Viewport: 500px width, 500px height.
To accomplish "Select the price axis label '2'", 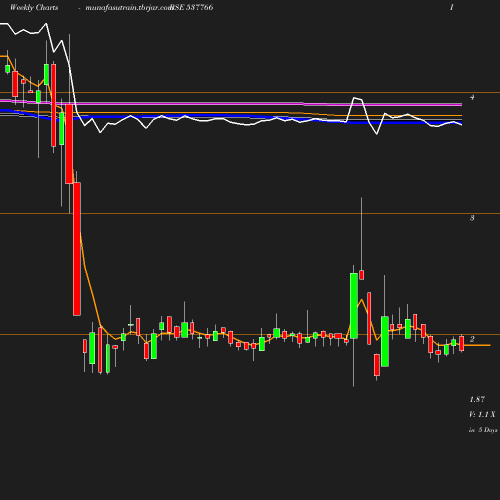I will coord(472,339).
